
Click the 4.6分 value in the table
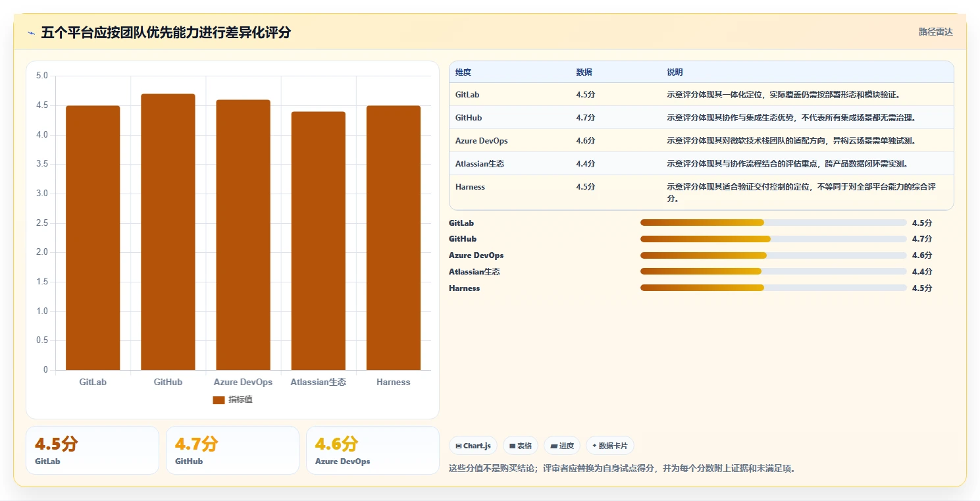pos(586,141)
